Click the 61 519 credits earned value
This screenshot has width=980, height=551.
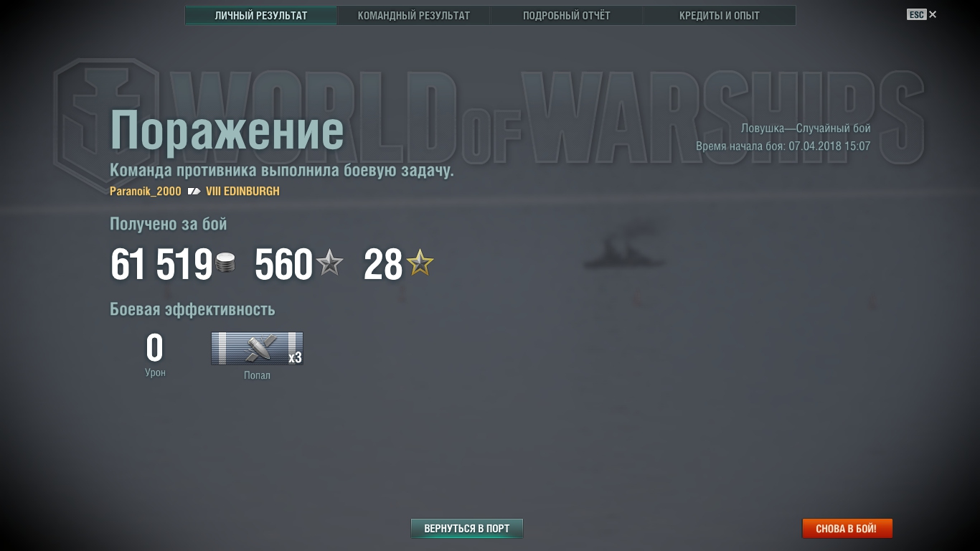tap(161, 265)
